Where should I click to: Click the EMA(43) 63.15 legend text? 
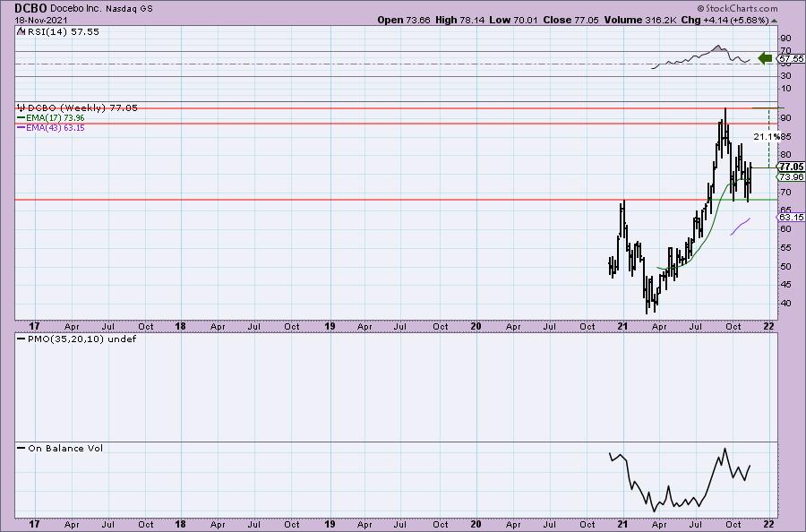click(x=55, y=127)
